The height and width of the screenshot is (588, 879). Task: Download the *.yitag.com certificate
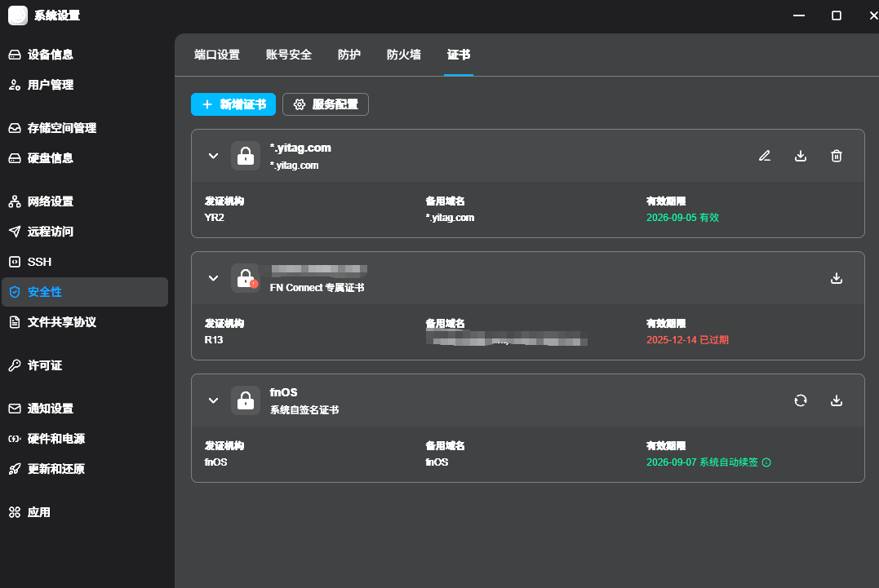[801, 156]
